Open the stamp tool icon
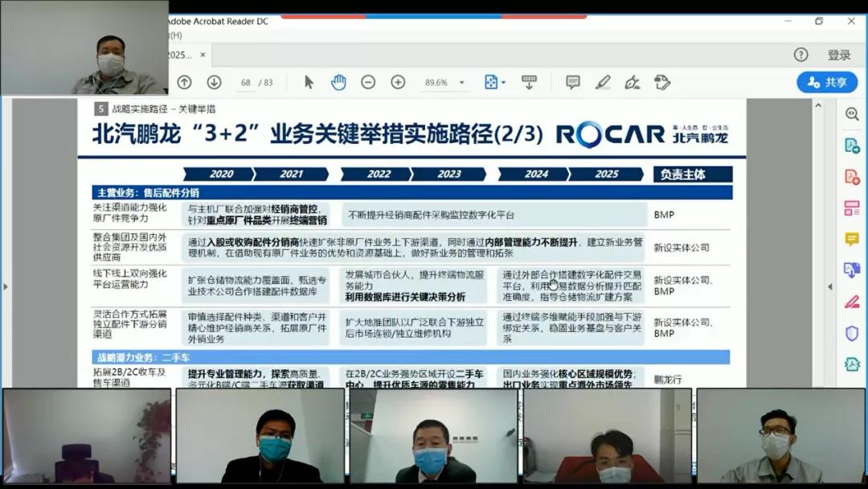The image size is (868, 489). coord(662,83)
